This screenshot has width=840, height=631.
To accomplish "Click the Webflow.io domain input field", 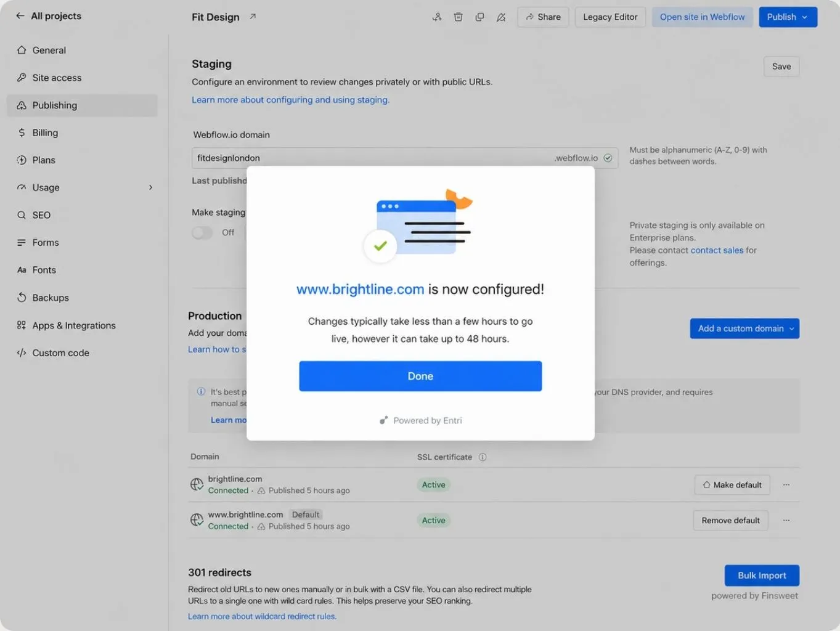I will click(405, 158).
